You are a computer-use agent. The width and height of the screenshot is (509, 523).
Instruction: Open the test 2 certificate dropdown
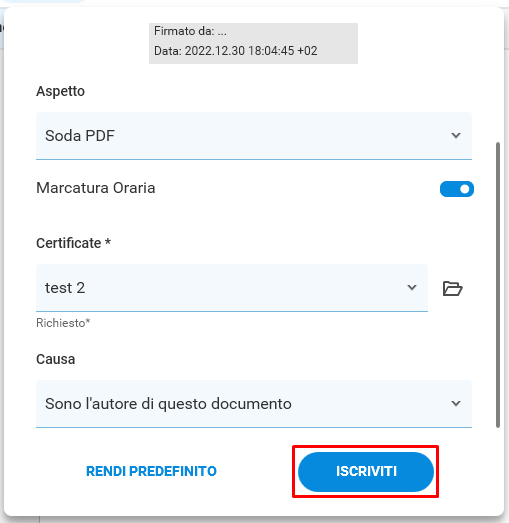click(x=232, y=288)
